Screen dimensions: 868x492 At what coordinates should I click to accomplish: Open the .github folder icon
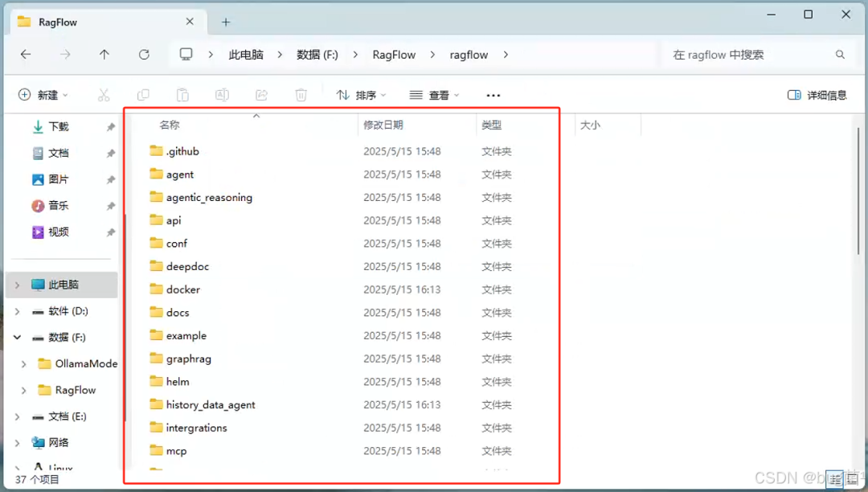tap(157, 151)
